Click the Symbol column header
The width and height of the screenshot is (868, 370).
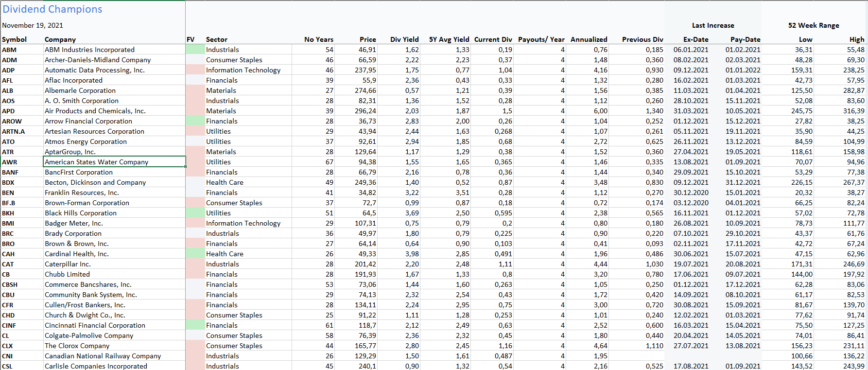(x=15, y=39)
